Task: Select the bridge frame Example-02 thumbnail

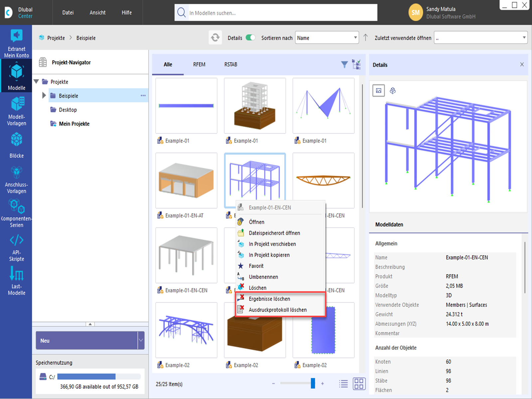Action: [x=186, y=330]
